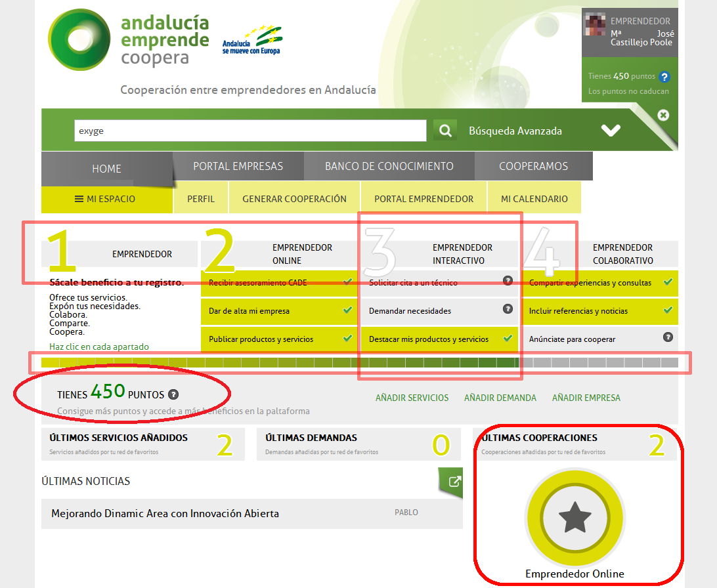
Task: Open the ÚLTIMAS DEMANDAS panel
Action: pyautogui.click(x=358, y=444)
